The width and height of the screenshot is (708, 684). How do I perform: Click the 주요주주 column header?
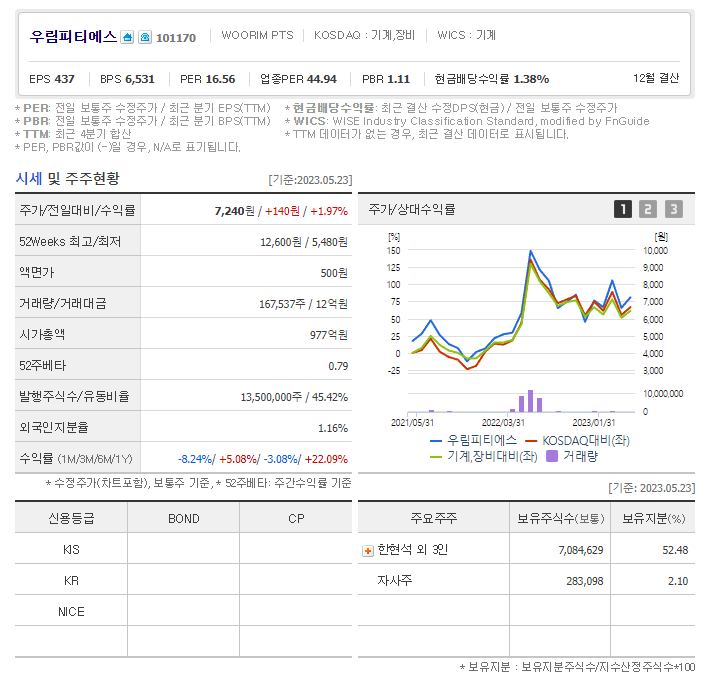(x=434, y=518)
